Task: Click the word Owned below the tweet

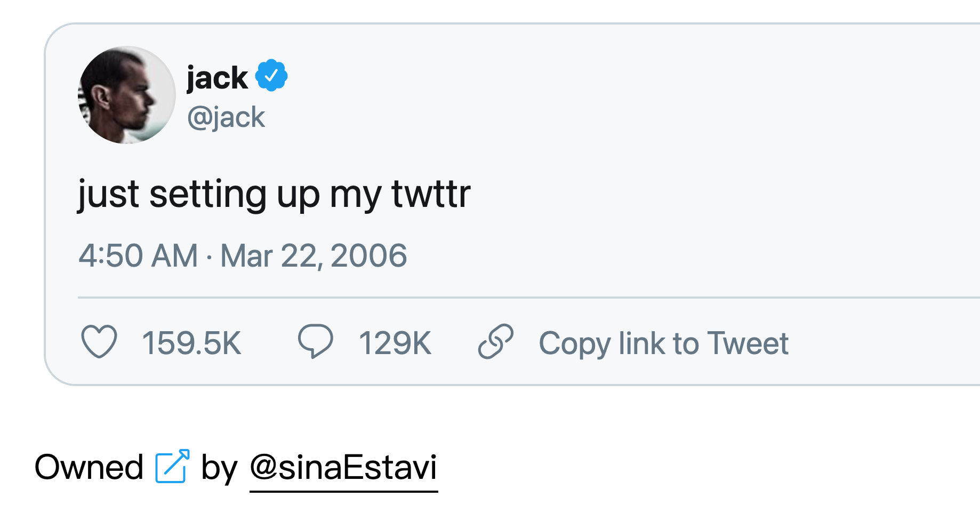Action: click(89, 468)
